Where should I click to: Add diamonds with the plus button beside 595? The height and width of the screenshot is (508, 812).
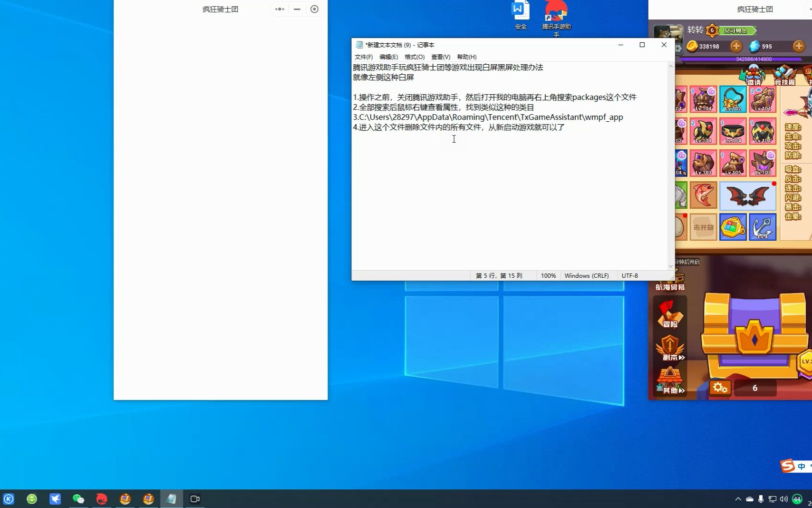point(799,46)
